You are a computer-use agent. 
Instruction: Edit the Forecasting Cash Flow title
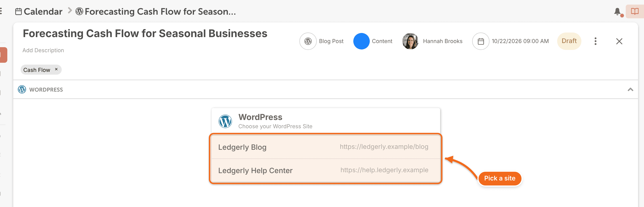tap(145, 34)
